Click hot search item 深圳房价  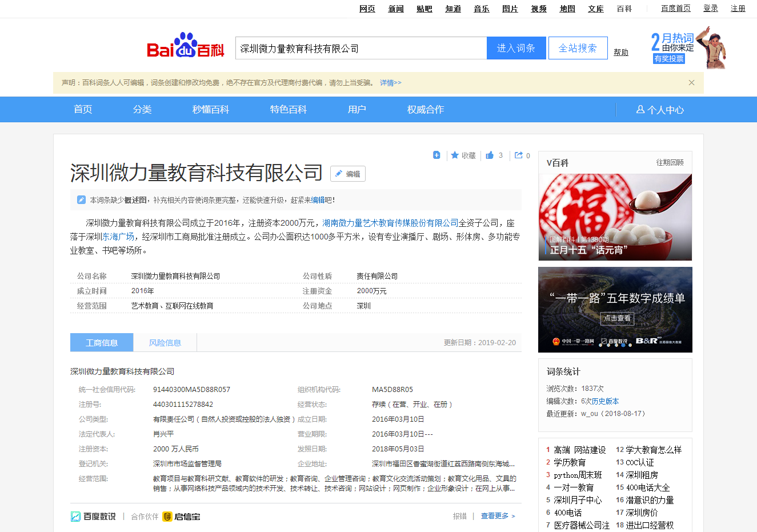(x=642, y=513)
